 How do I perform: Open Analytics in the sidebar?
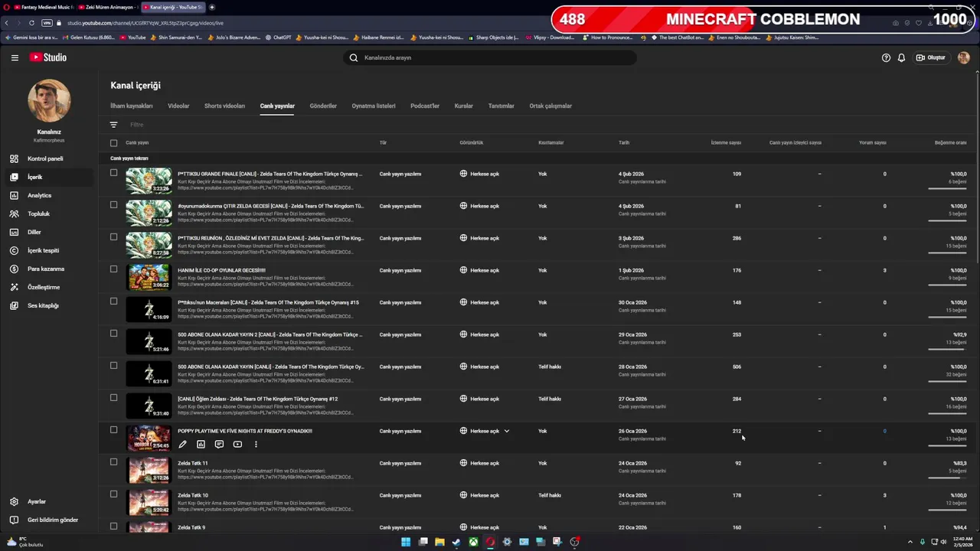(49, 195)
